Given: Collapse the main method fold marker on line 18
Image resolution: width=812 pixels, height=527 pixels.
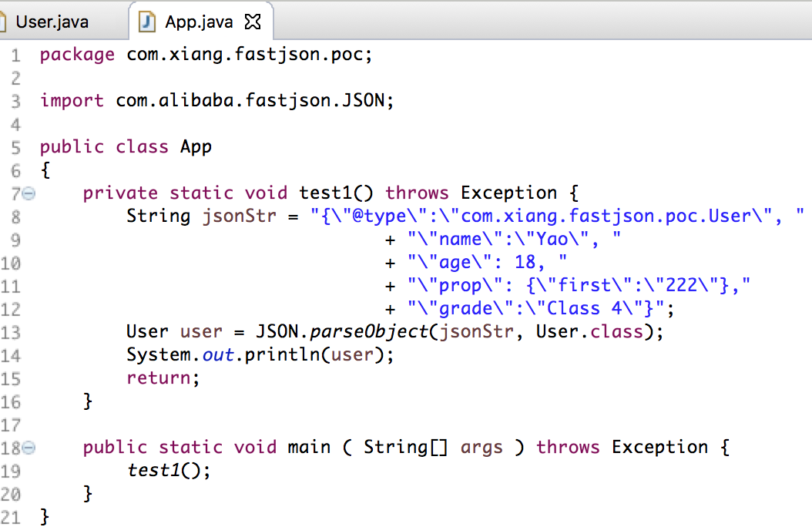Looking at the screenshot, I should [x=29, y=448].
